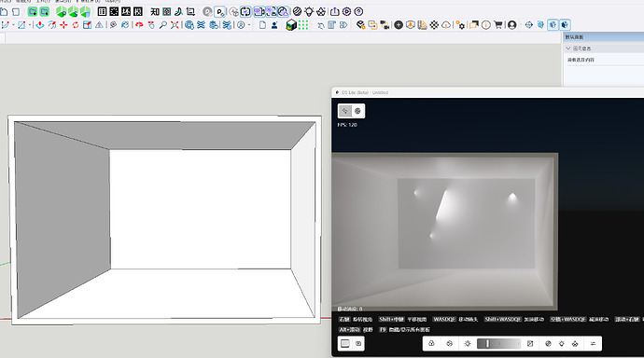Click the D5 rendered room preview

click(445, 231)
